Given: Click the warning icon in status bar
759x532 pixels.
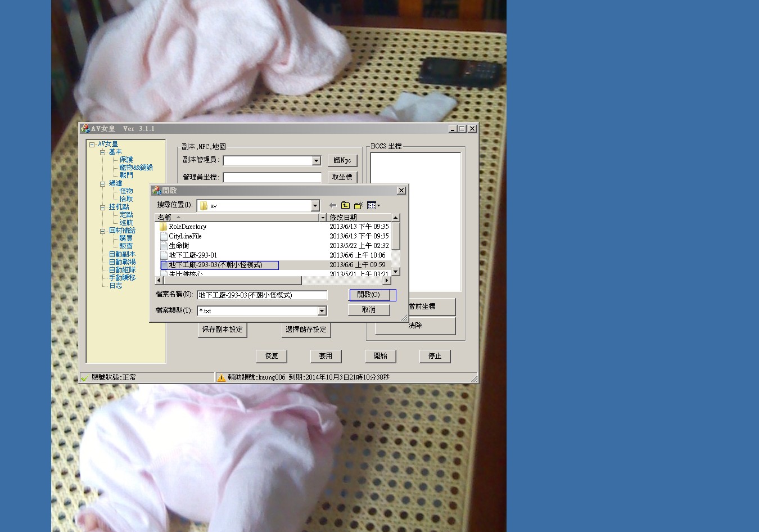Looking at the screenshot, I should 222,378.
